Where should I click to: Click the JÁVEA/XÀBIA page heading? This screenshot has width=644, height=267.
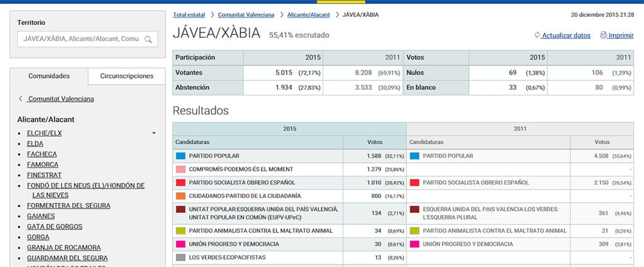tap(216, 33)
